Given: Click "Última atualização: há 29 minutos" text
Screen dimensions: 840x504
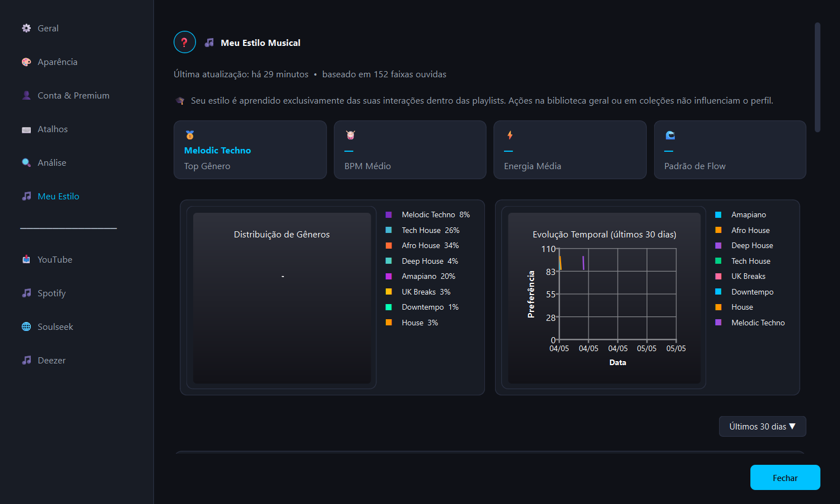Looking at the screenshot, I should pos(241,74).
